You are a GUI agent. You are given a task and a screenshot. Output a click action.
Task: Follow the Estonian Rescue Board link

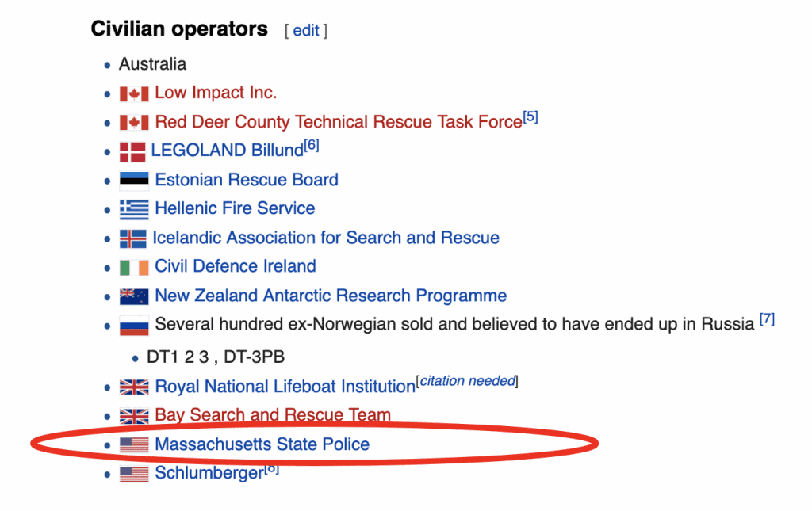pos(247,180)
